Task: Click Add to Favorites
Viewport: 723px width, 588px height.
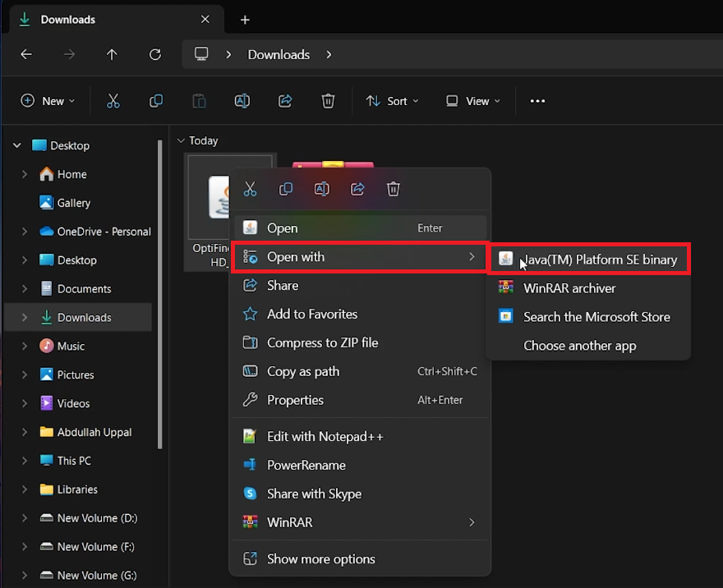Action: [x=360, y=315]
